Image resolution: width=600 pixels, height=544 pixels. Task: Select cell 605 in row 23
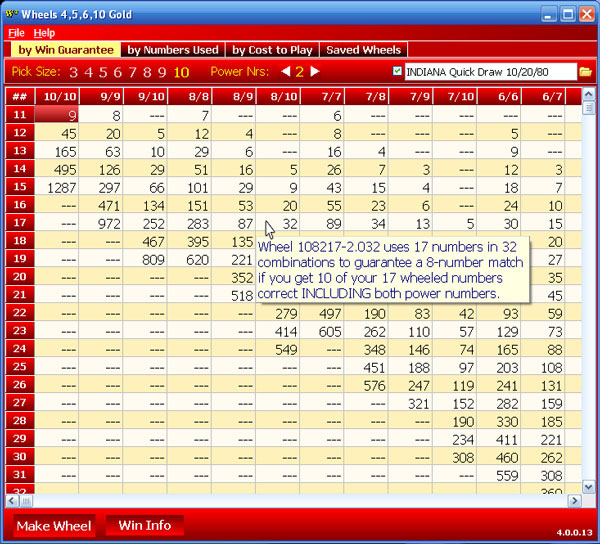pos(322,332)
